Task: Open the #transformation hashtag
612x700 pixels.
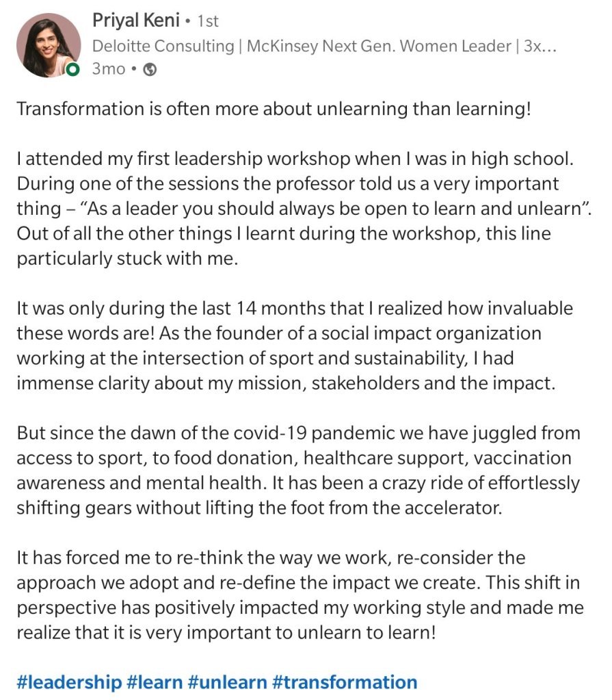Action: 345,682
